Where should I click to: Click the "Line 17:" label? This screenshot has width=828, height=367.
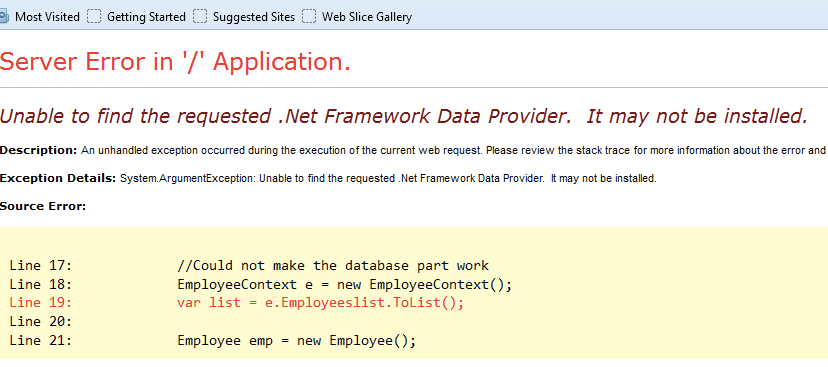41,265
